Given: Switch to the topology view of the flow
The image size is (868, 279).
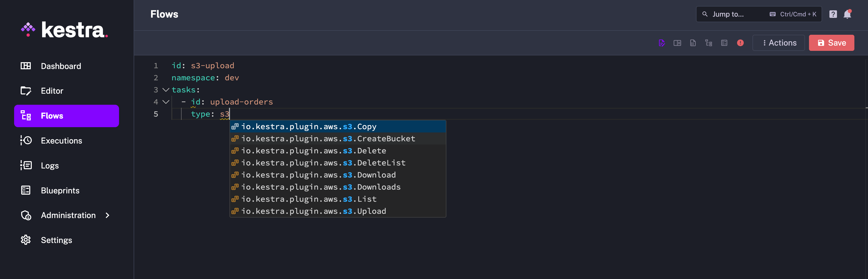Looking at the screenshot, I should [709, 43].
